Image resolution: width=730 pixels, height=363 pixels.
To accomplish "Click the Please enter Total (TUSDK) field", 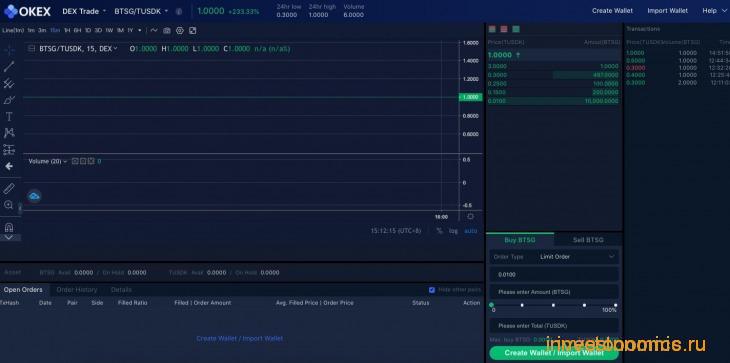I will (x=554, y=325).
